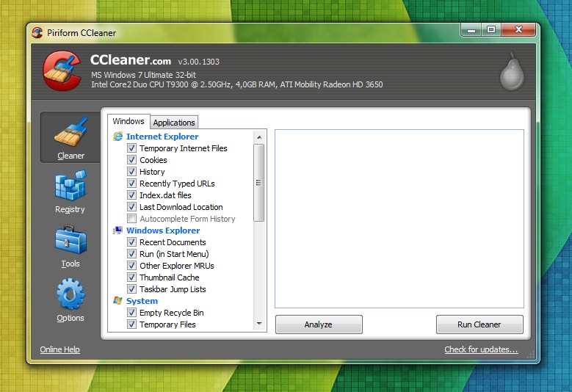
Task: Minimize the Piriform CCleaner window
Action: click(x=471, y=30)
